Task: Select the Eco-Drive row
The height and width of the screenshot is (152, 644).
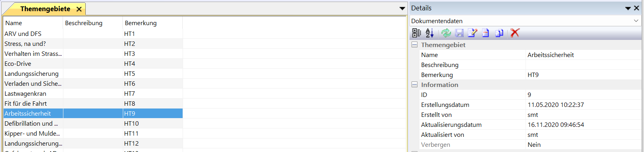Action: 93,63
